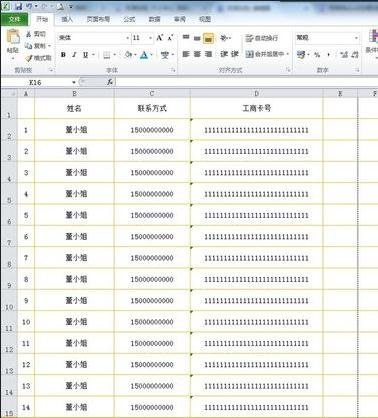This screenshot has width=378, height=418.
Task: Click Decrease Decimal icon
Action: tap(355, 54)
